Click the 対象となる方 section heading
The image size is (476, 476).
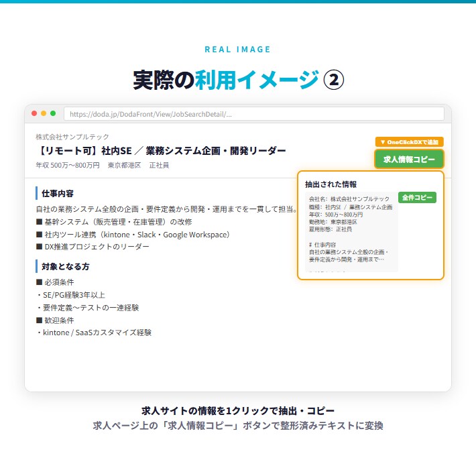click(66, 267)
